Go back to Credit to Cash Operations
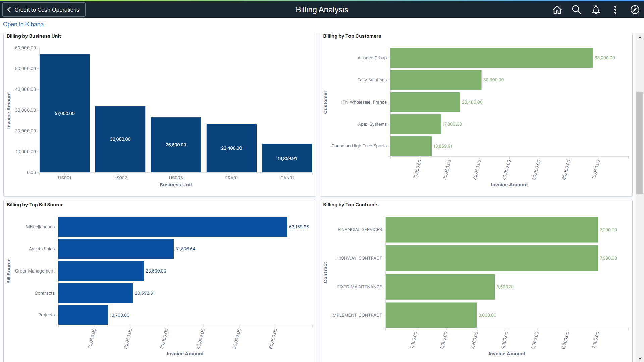Image resolution: width=644 pixels, height=362 pixels. (44, 10)
